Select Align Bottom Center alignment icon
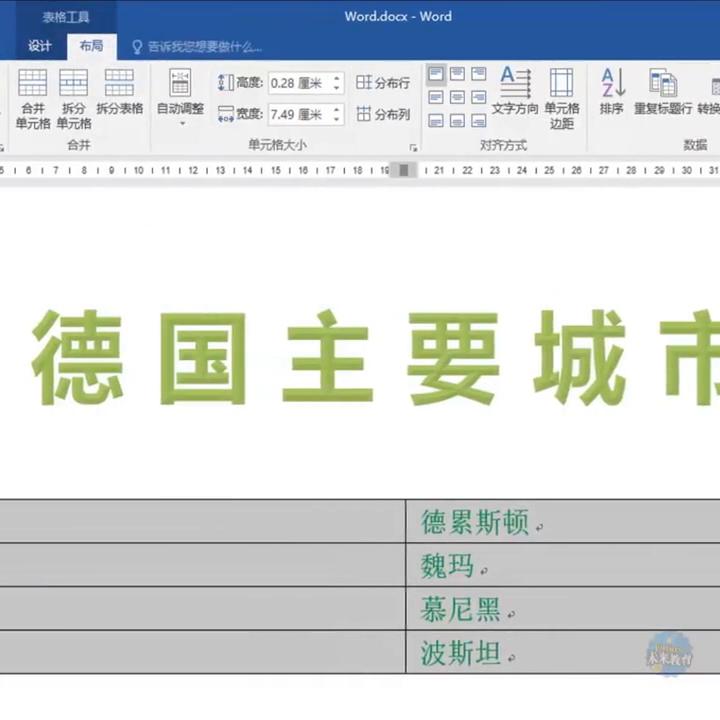720x720 pixels. (457, 121)
